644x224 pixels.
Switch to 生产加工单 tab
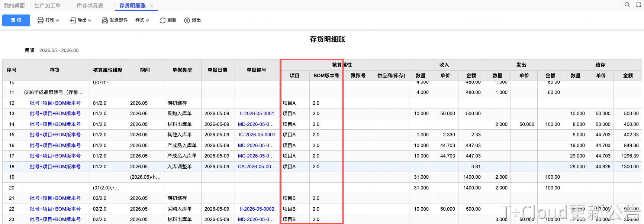[47, 6]
